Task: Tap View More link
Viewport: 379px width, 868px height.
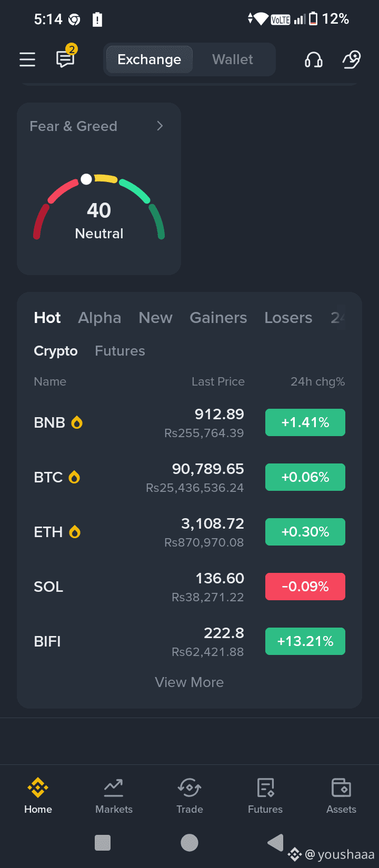Action: [x=189, y=682]
